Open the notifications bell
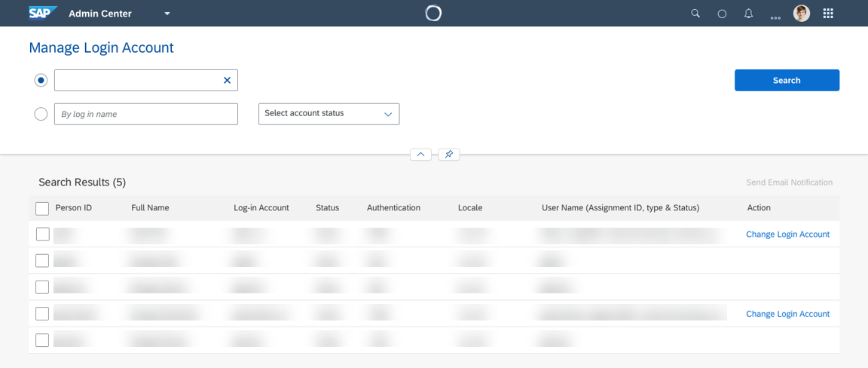868x368 pixels. tap(748, 14)
